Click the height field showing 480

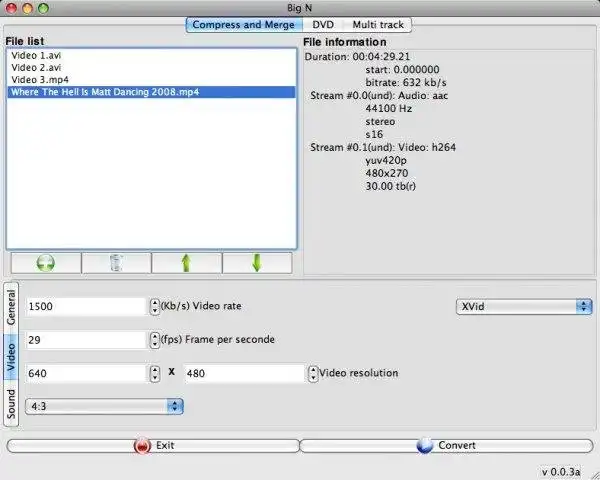pyautogui.click(x=245, y=373)
